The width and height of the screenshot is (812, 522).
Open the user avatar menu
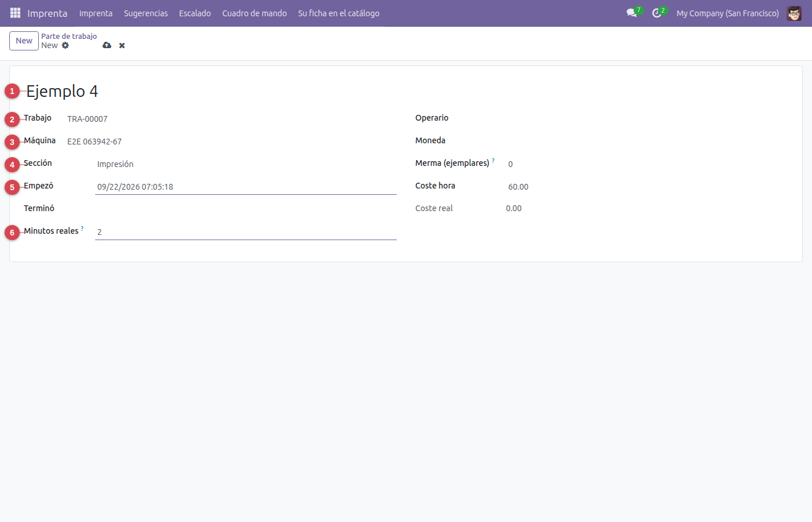point(794,13)
